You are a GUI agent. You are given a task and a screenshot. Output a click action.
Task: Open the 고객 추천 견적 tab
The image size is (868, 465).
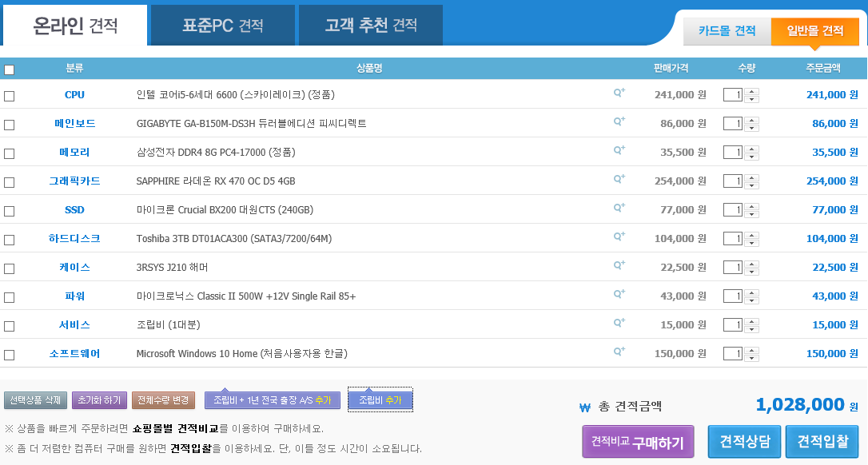tap(370, 25)
